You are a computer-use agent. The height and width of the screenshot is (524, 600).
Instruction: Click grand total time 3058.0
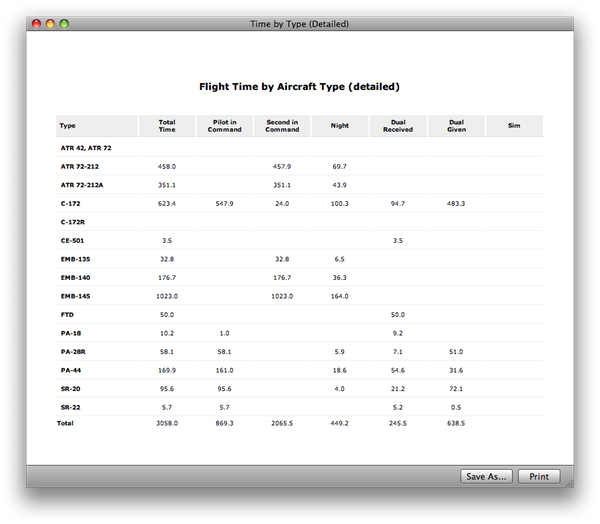tap(167, 423)
